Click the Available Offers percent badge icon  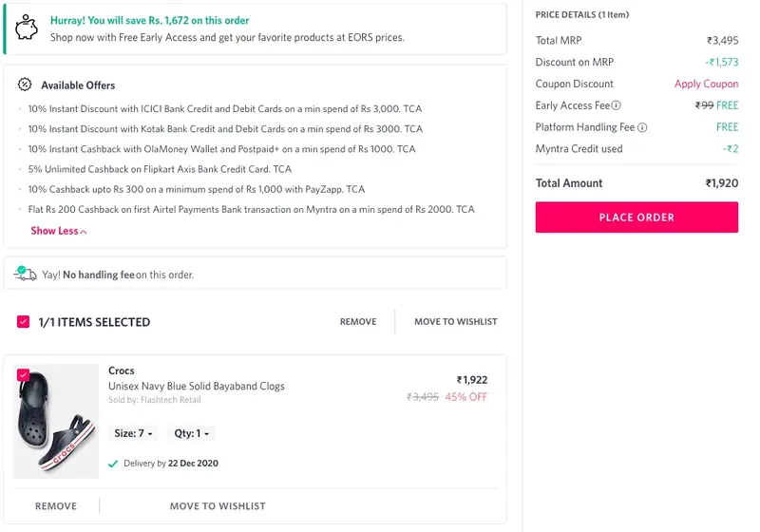(x=25, y=85)
